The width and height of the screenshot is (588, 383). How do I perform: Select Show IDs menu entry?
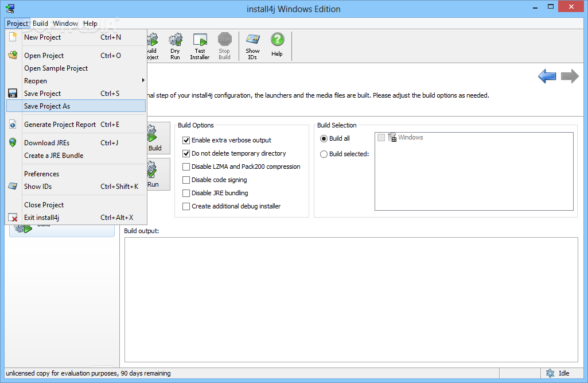(x=76, y=187)
